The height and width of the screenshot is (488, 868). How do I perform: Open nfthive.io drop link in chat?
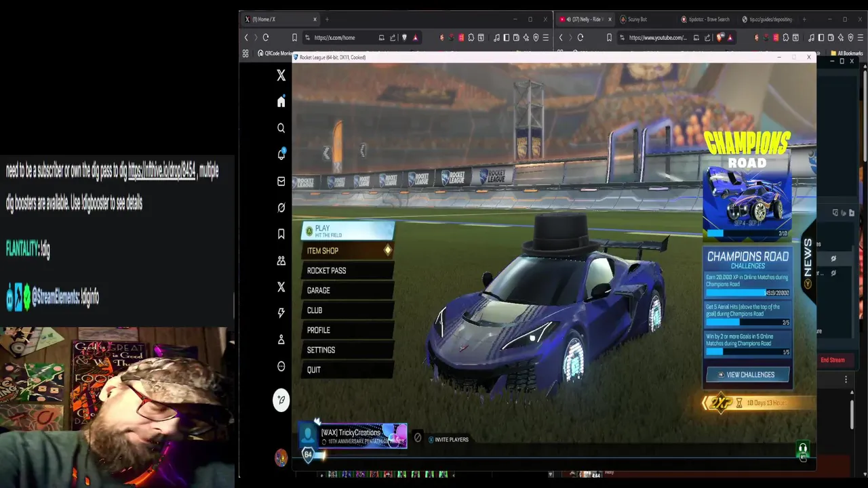pyautogui.click(x=162, y=171)
